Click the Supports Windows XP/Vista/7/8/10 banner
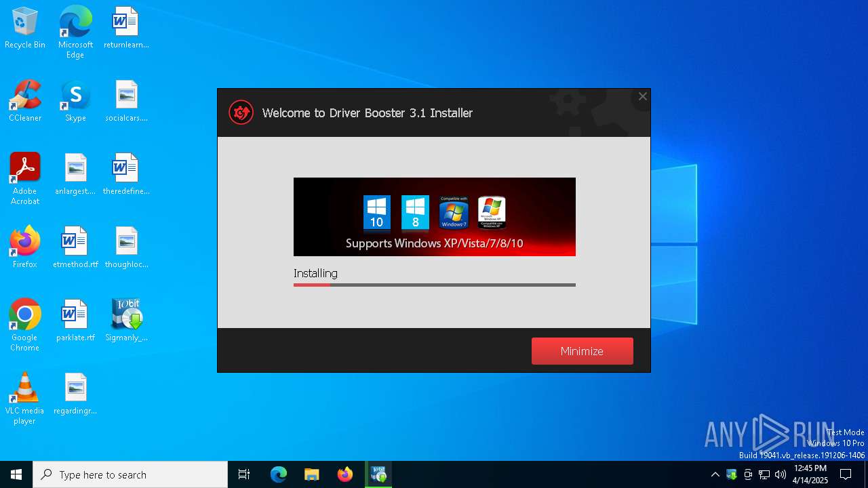Screen dimensions: 868x488 [434, 217]
